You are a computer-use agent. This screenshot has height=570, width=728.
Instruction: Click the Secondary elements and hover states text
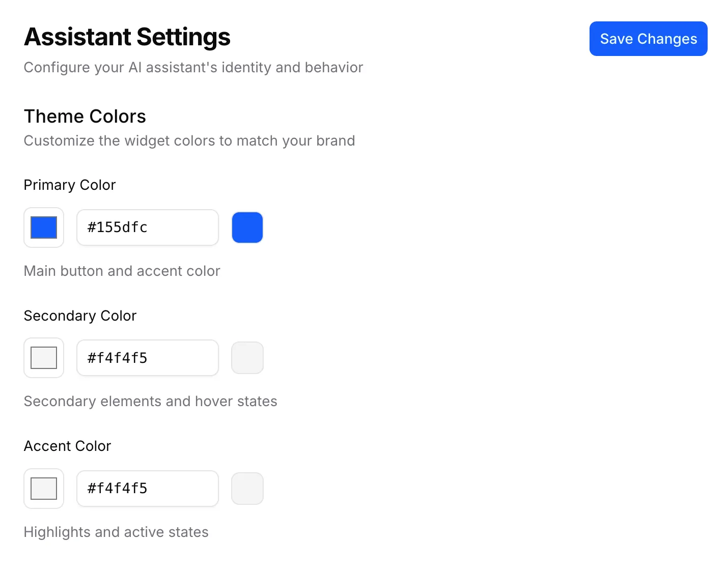tap(150, 401)
